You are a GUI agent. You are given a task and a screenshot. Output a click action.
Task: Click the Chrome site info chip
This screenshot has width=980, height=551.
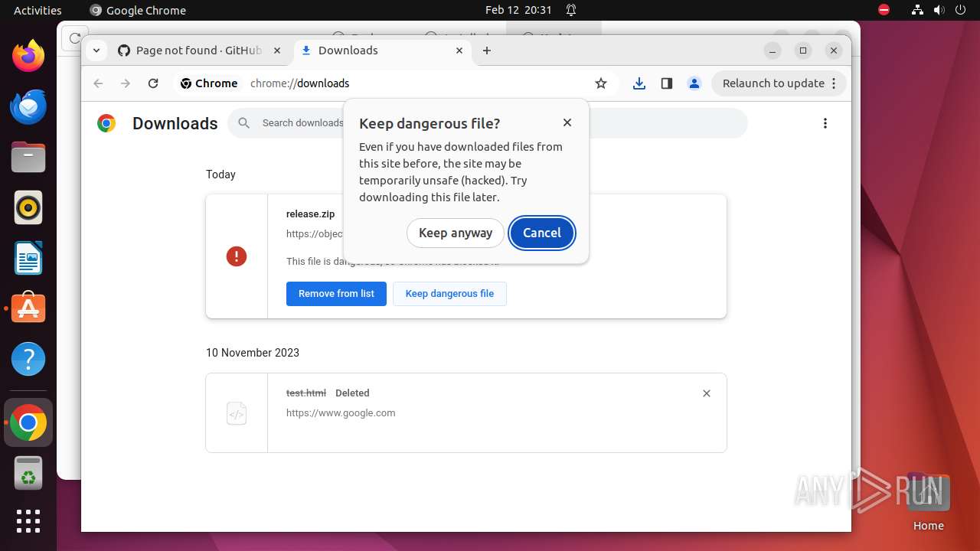pyautogui.click(x=209, y=83)
